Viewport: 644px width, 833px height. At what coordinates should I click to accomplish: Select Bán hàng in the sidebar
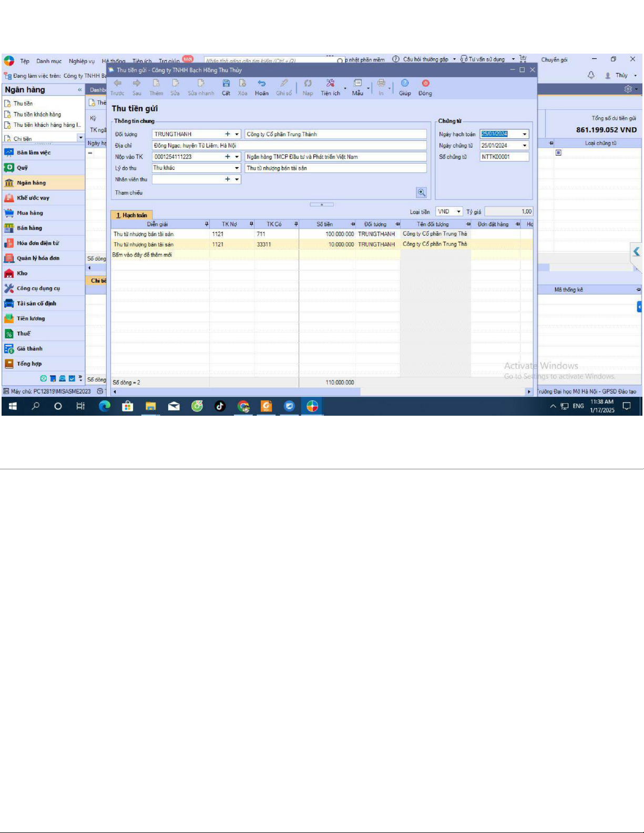click(x=29, y=228)
